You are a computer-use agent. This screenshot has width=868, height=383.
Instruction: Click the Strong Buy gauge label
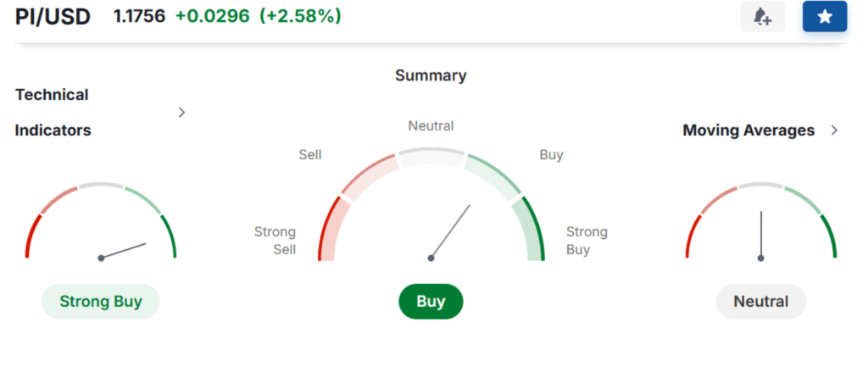(587, 241)
